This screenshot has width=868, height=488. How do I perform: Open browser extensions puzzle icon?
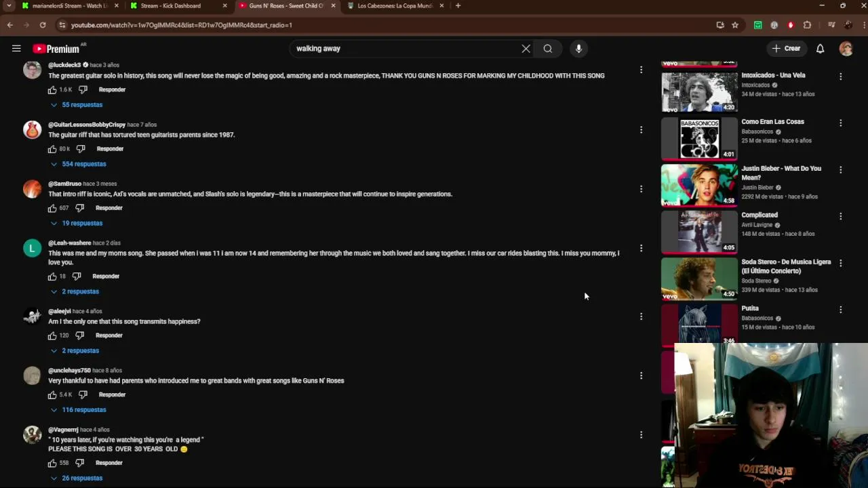tap(807, 25)
